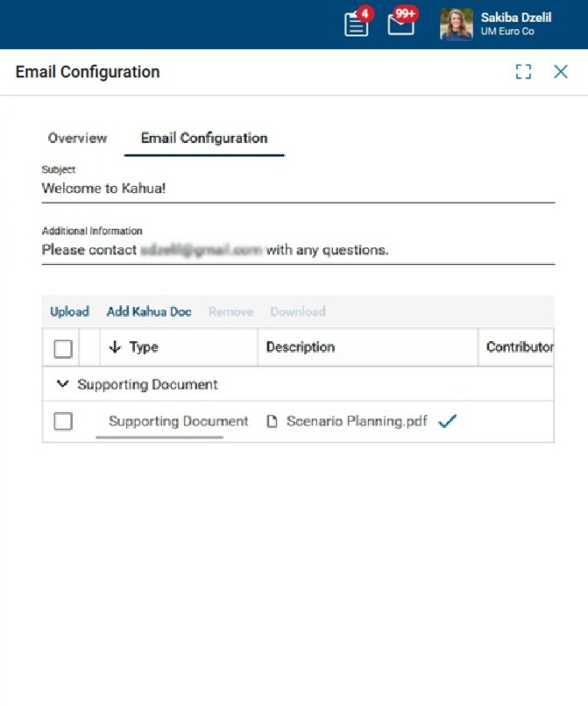This screenshot has height=706, width=588.
Task: Click Add Kahua Doc
Action: (x=149, y=311)
